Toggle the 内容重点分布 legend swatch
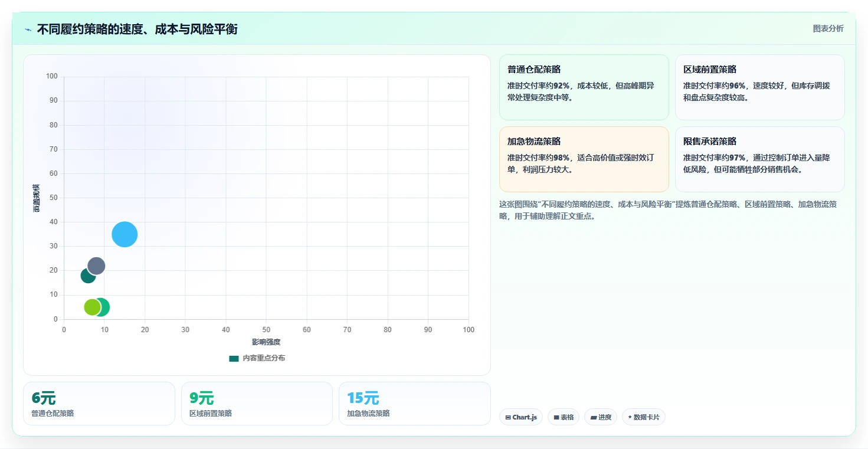 (234, 358)
